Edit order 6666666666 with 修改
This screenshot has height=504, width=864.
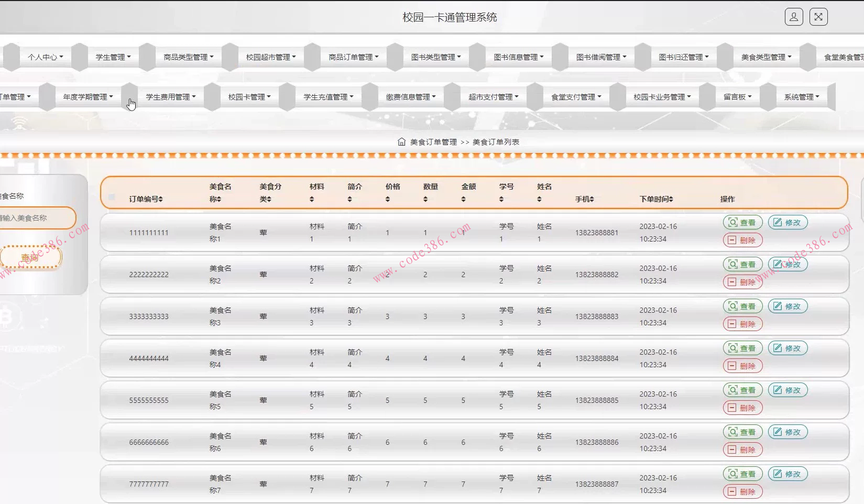[788, 432]
